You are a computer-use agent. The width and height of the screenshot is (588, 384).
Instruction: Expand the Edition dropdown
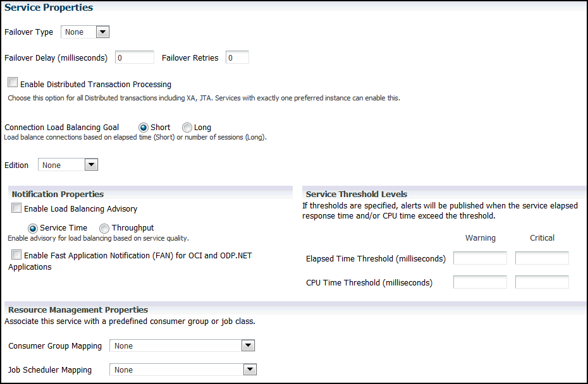click(x=68, y=165)
